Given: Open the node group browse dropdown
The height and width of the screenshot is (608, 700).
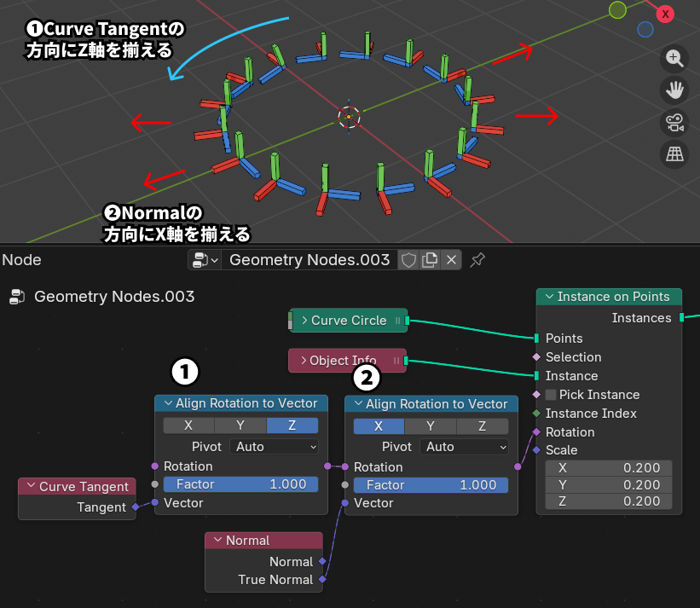Looking at the screenshot, I should point(205,260).
